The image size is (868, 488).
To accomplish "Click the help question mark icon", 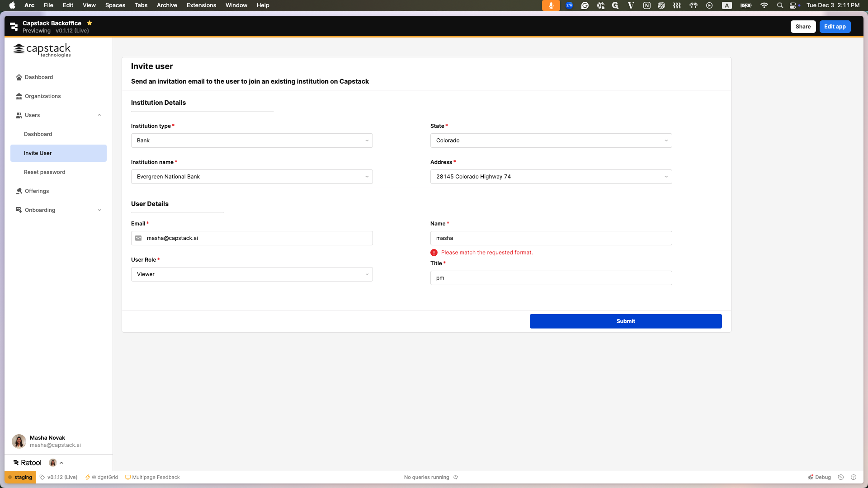I will point(854,477).
